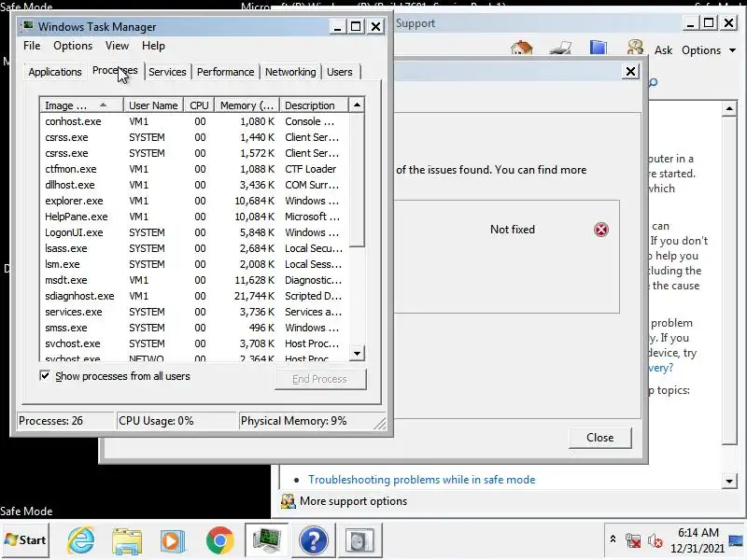Select Help and Support taskbar button
This screenshot has height=560, width=747.
click(313, 540)
